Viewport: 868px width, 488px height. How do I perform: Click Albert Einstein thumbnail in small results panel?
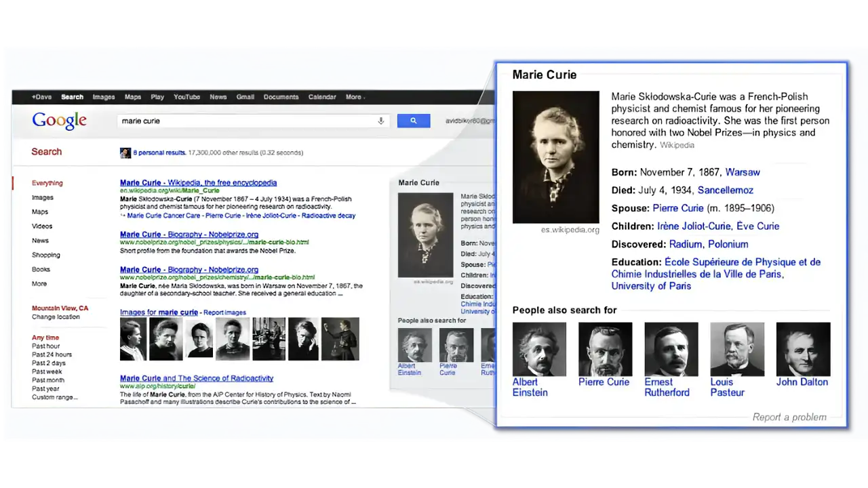415,345
